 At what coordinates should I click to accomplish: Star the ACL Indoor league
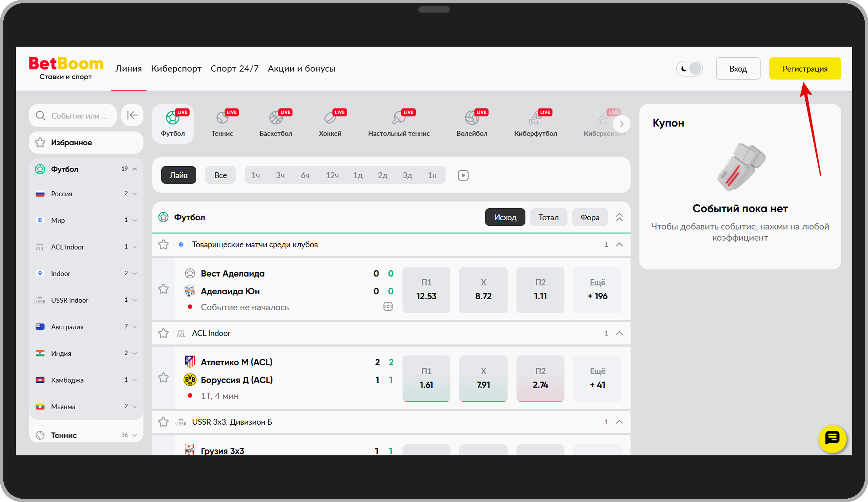(x=163, y=333)
